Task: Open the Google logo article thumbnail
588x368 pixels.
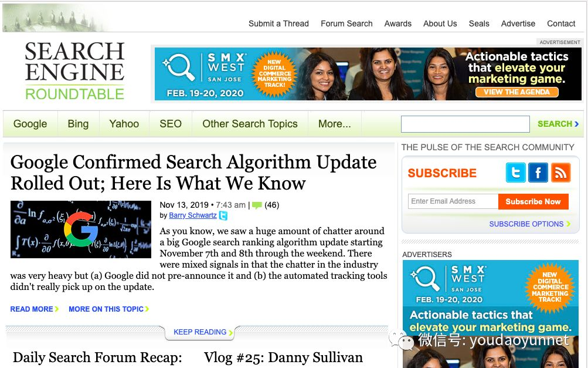Action: point(81,229)
